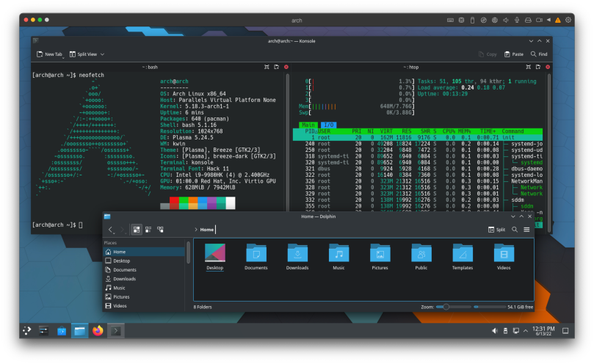Detach the htop pane icon

[x=538, y=67]
